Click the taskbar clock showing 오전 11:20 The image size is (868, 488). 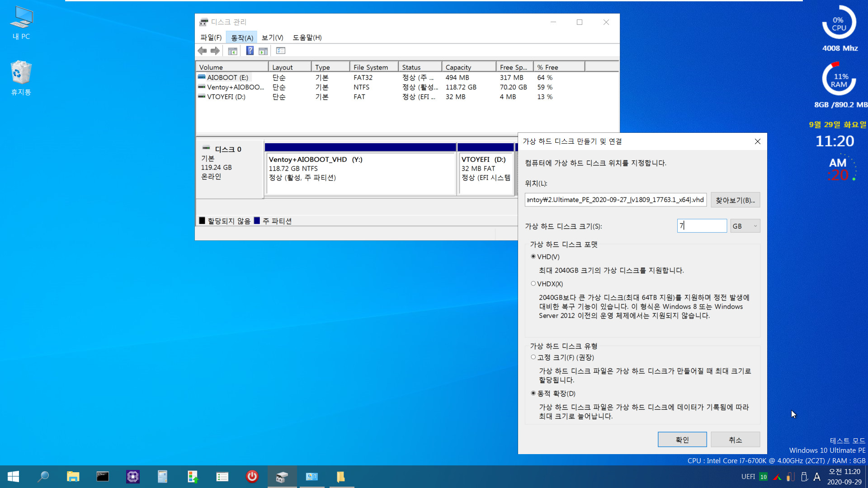(844, 477)
